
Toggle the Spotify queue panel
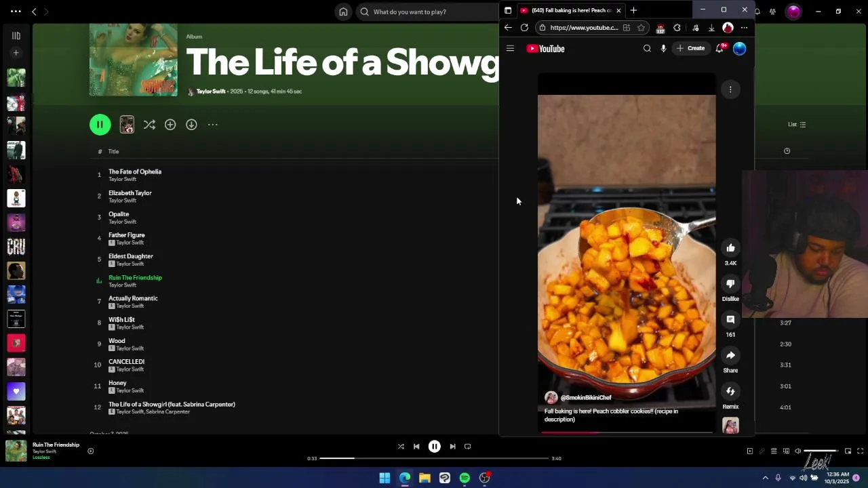click(774, 451)
